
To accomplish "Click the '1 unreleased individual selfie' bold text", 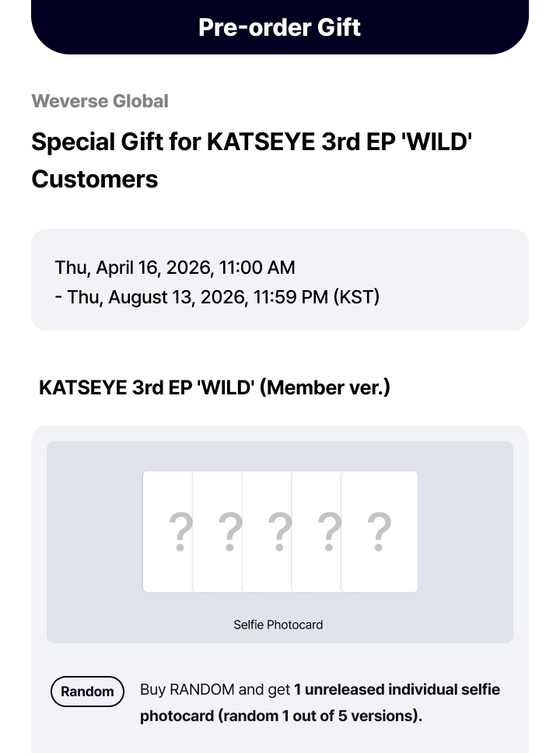I will coord(397,690).
